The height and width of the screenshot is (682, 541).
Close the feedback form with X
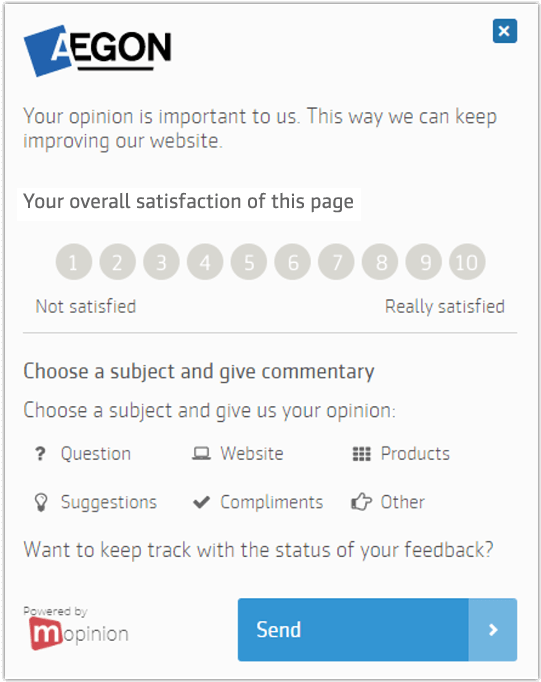tap(504, 31)
